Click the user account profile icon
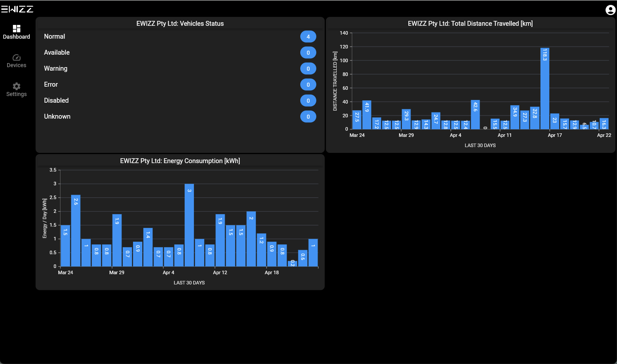This screenshot has width=617, height=364. pos(610,10)
